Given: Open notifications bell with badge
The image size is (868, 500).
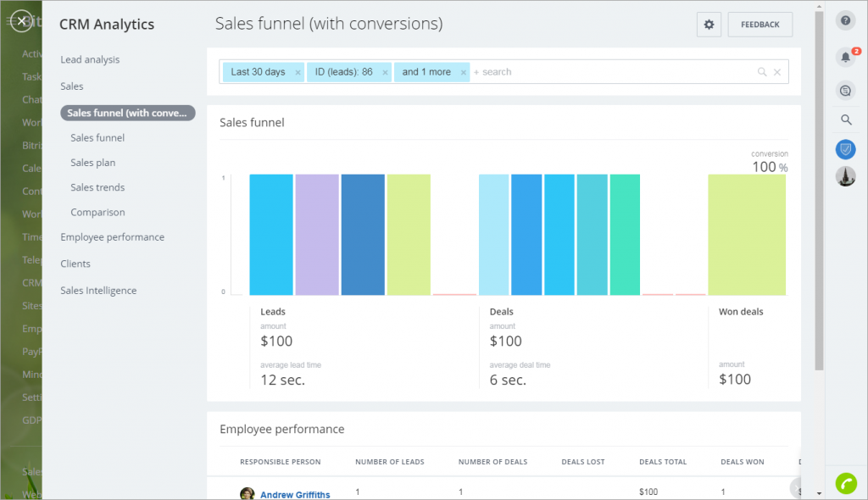Looking at the screenshot, I should 845,57.
